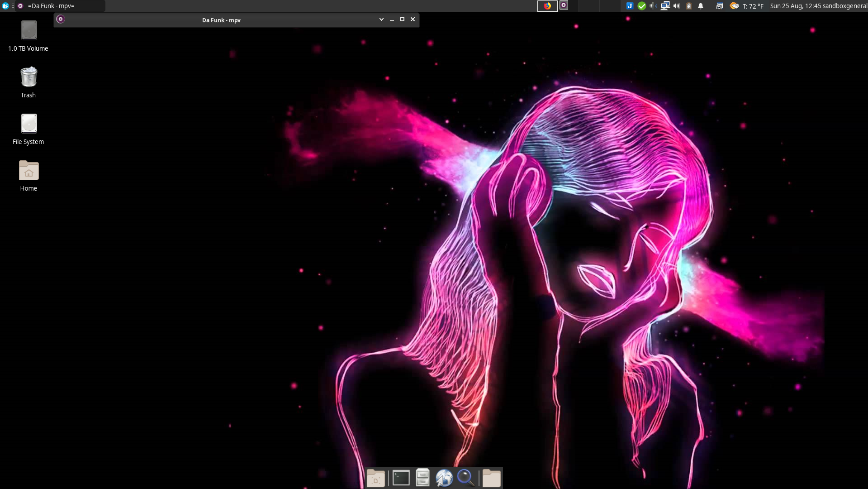Minimize the Da Funk mpv window
868x489 pixels.
tap(392, 19)
